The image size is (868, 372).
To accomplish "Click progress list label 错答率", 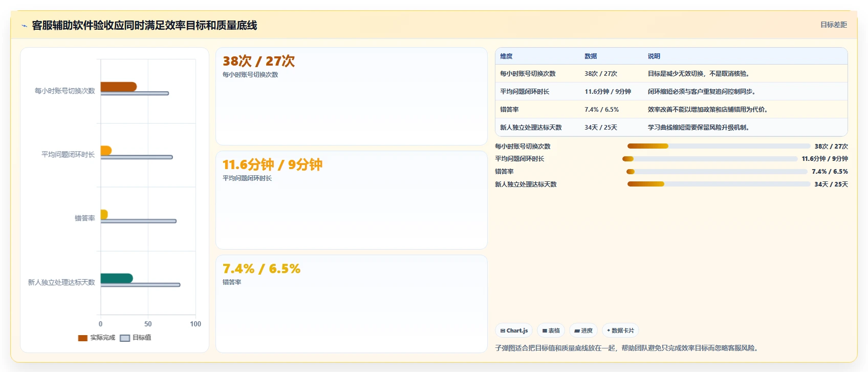I will pyautogui.click(x=504, y=172).
